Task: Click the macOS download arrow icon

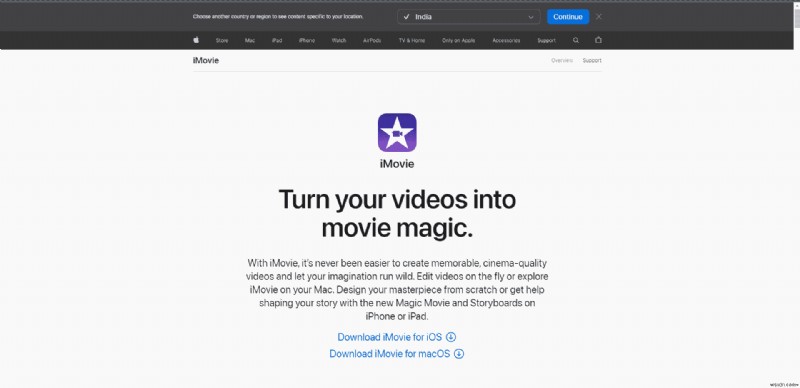Action: [459, 354]
